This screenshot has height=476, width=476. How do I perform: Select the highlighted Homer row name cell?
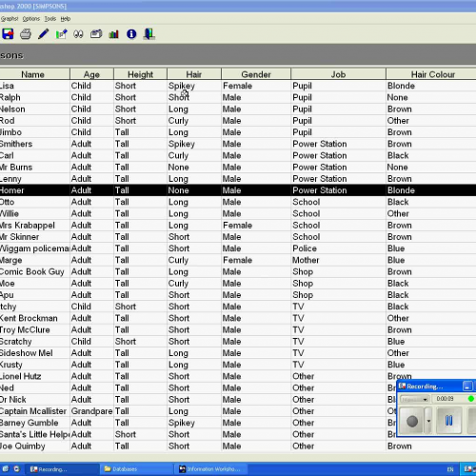pos(34,190)
